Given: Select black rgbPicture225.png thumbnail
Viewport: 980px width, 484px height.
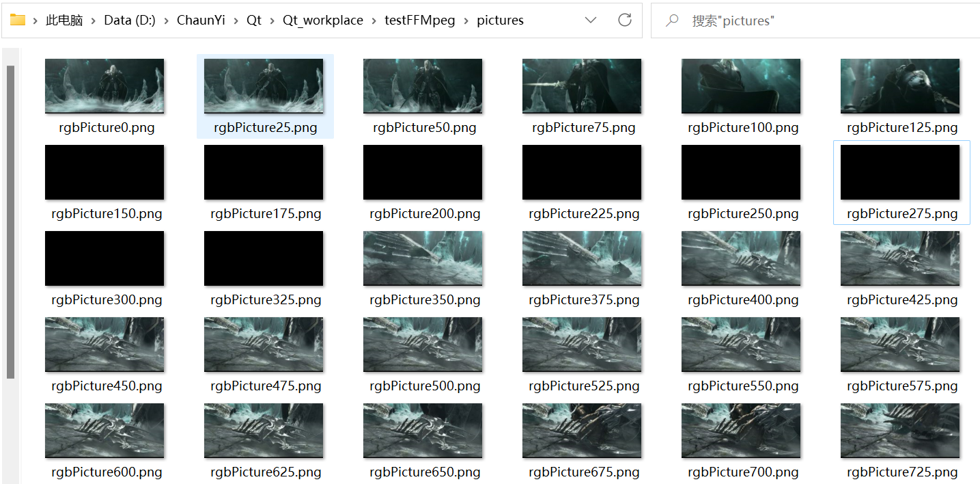Looking at the screenshot, I should (x=582, y=172).
